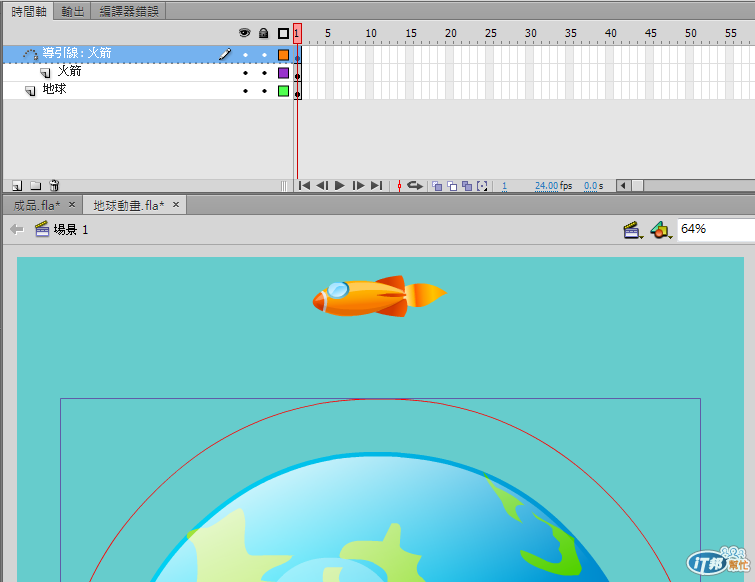Image resolution: width=755 pixels, height=582 pixels.
Task: Open the 編譯器錯誤 tab
Action: [x=129, y=11]
